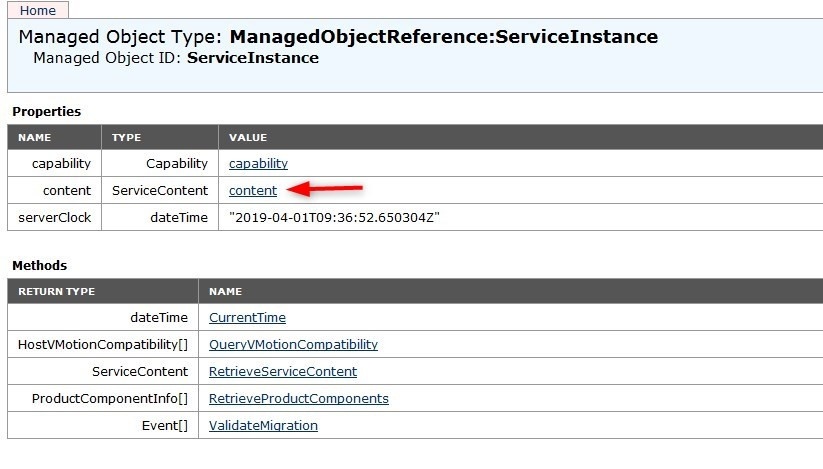Open the RetrieveProductComponents method link

click(x=298, y=398)
